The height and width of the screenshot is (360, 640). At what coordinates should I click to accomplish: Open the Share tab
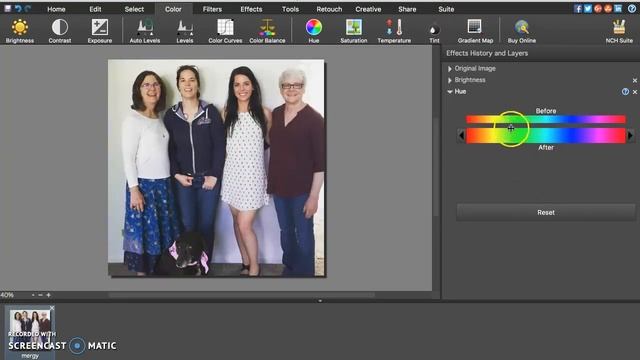pos(407,9)
